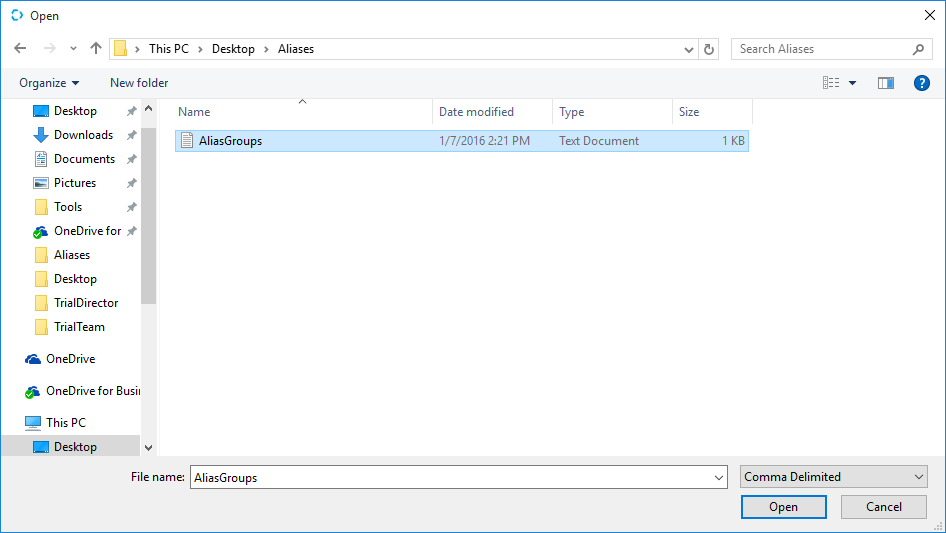Go up one folder level
The width and height of the screenshot is (946, 533).
coord(95,48)
